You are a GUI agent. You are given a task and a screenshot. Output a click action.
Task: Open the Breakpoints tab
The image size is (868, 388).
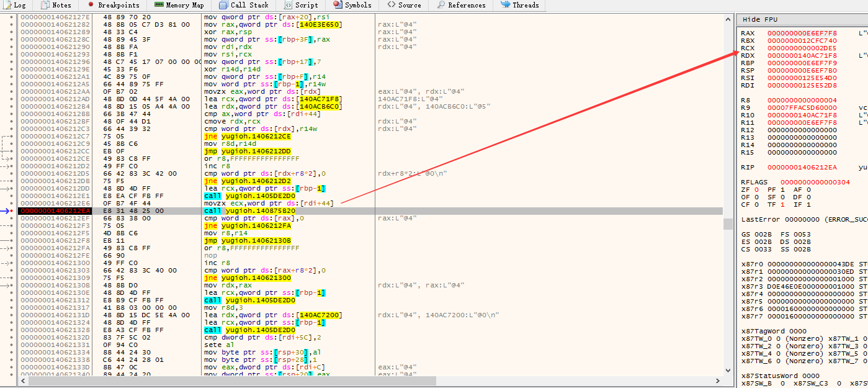pos(113,5)
